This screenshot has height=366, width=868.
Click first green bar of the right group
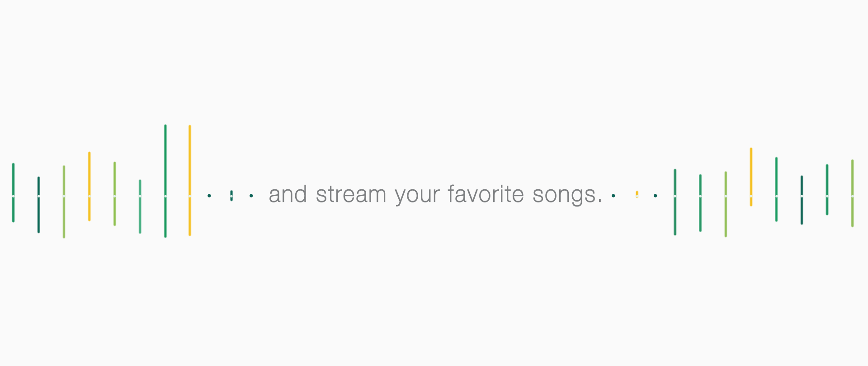[675, 202]
